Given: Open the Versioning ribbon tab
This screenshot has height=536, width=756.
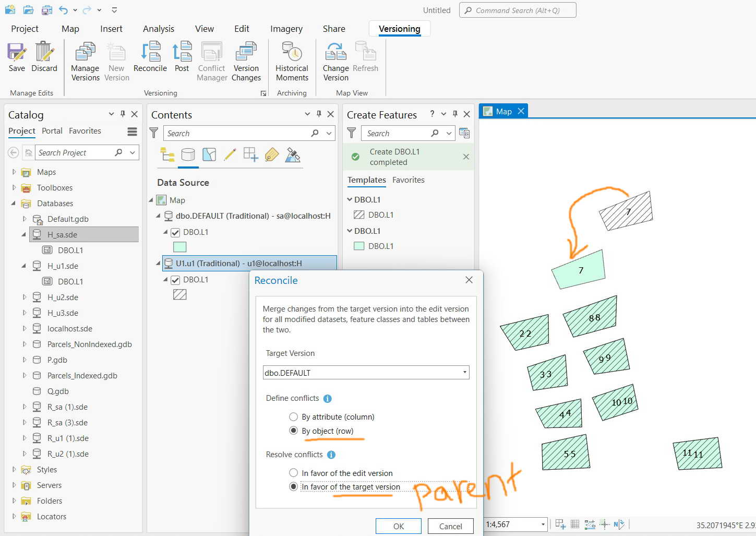Looking at the screenshot, I should (399, 29).
